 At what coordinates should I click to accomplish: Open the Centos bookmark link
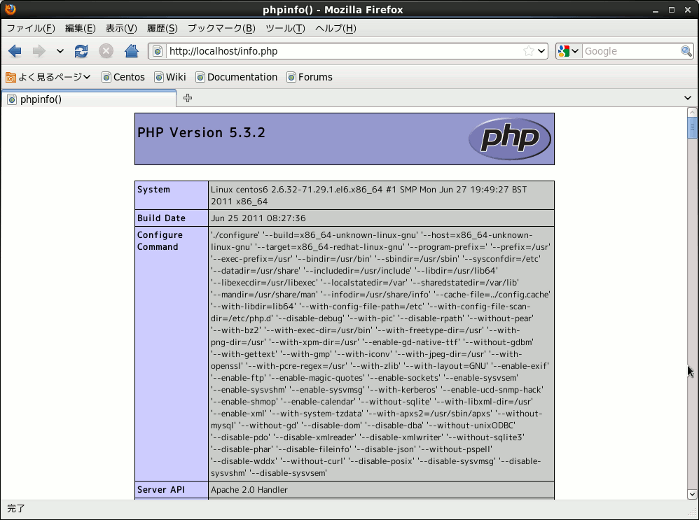pyautogui.click(x=122, y=77)
